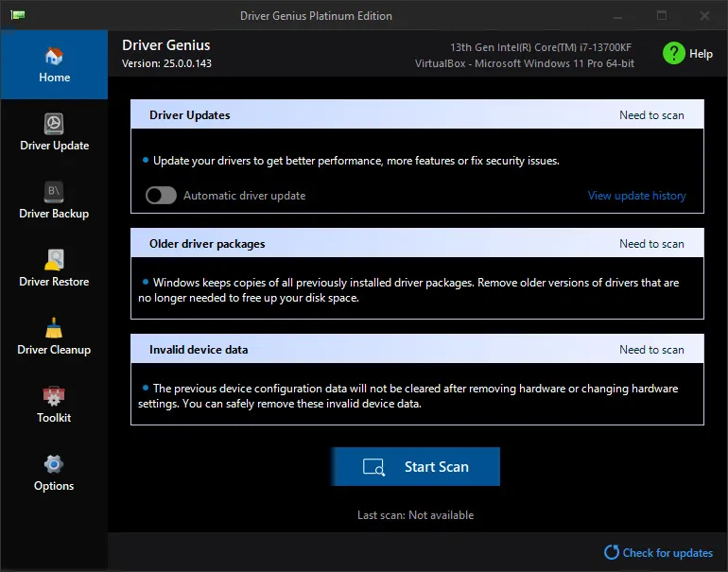This screenshot has width=728, height=572.
Task: Open Options via the gear icon
Action: (x=54, y=464)
